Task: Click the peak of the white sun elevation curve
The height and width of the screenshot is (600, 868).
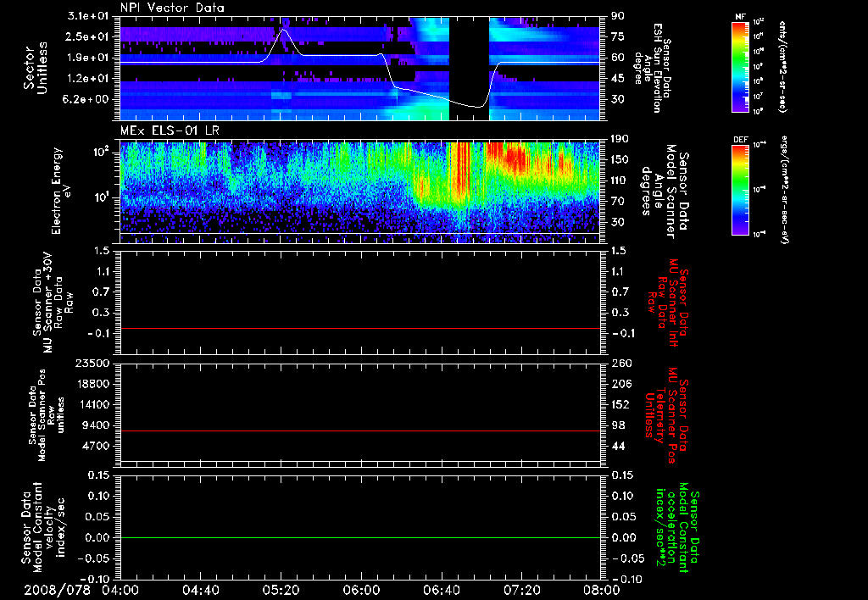Action: point(284,30)
